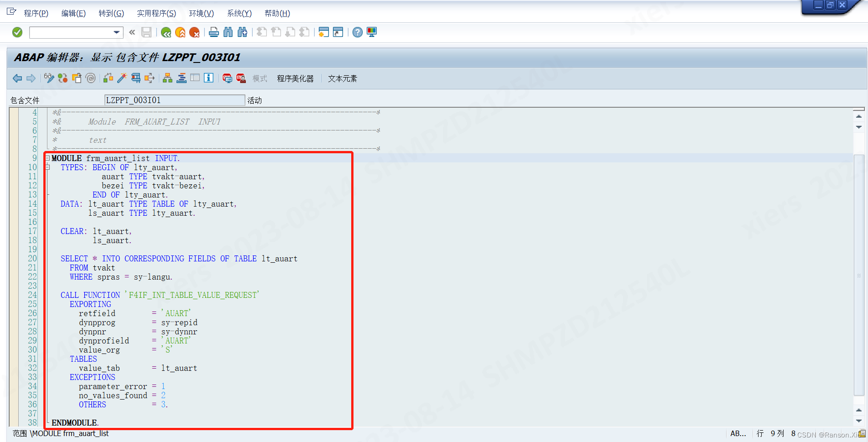Open the 系统(Y) menu
868x442 pixels.
click(239, 13)
